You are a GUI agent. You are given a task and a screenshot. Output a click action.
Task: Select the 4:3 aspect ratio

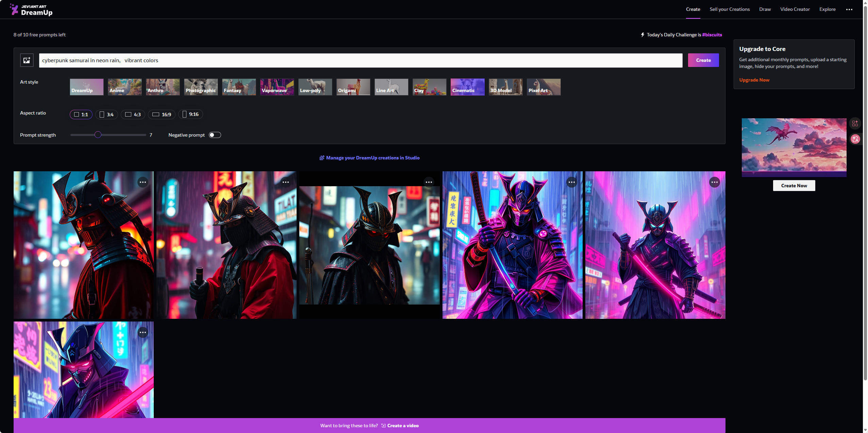pos(133,115)
